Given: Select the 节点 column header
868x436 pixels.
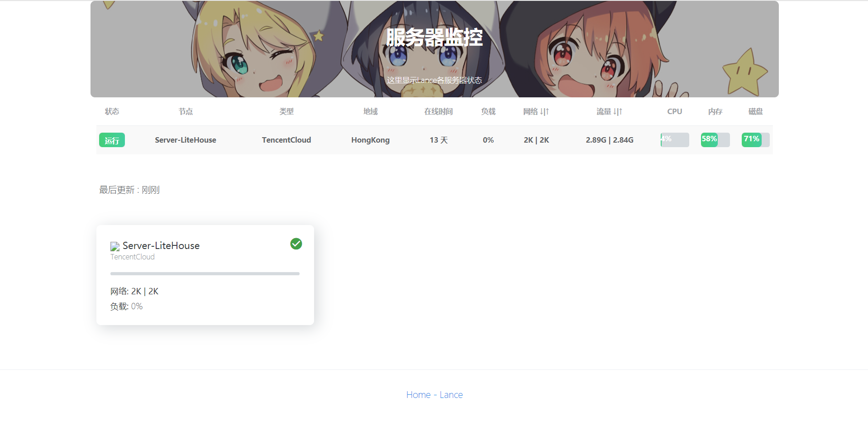Looking at the screenshot, I should pos(185,111).
